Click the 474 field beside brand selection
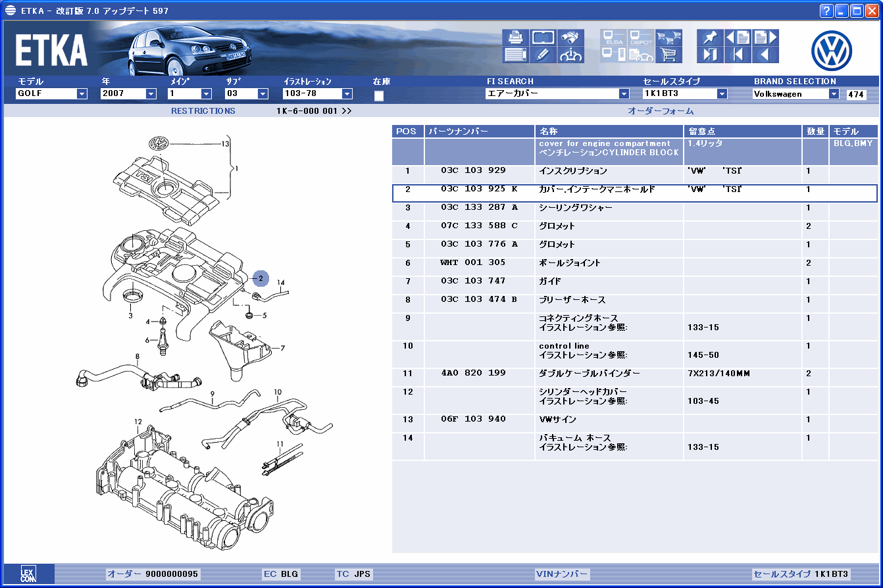 [x=856, y=94]
